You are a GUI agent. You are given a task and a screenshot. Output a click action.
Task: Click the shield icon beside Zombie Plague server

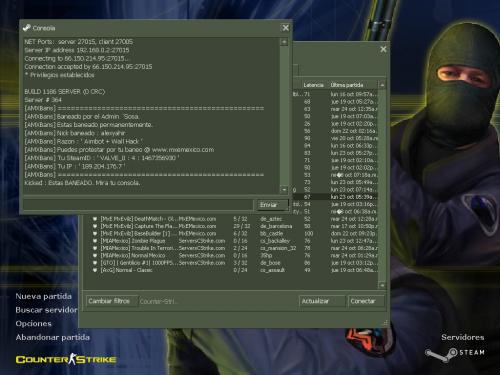(95, 241)
